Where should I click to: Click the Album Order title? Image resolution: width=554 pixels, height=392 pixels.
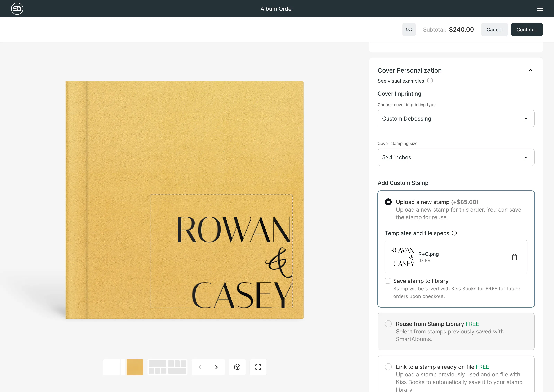[277, 8]
